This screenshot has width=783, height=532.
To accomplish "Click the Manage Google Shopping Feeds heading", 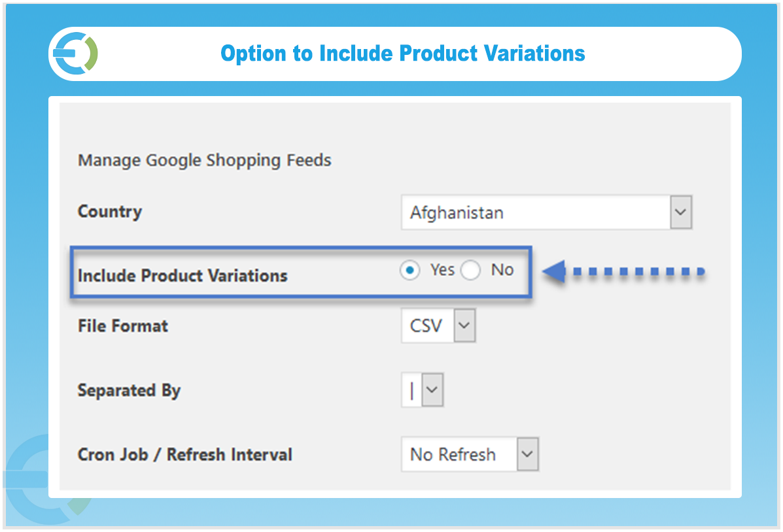I will click(x=204, y=160).
